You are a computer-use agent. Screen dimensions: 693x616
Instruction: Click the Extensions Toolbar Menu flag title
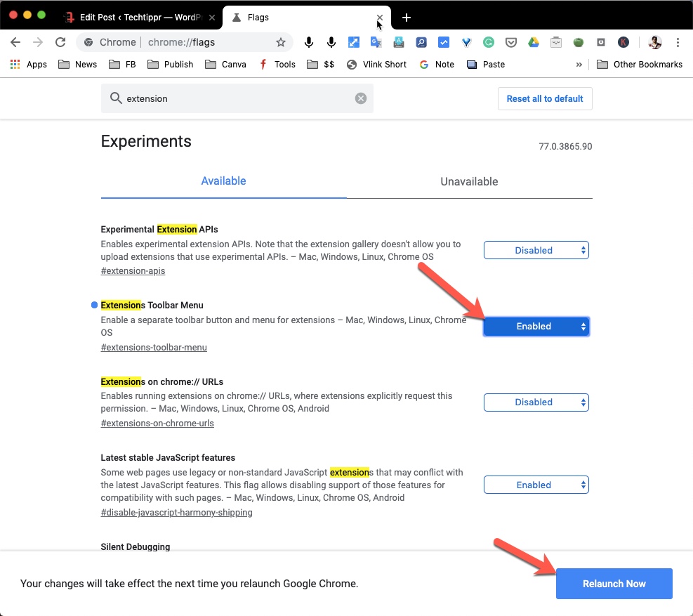152,305
